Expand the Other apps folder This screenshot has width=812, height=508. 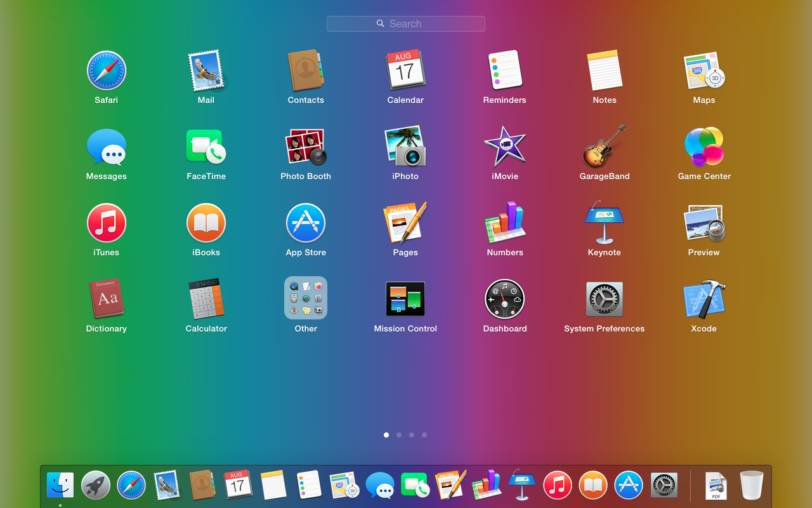pyautogui.click(x=306, y=298)
